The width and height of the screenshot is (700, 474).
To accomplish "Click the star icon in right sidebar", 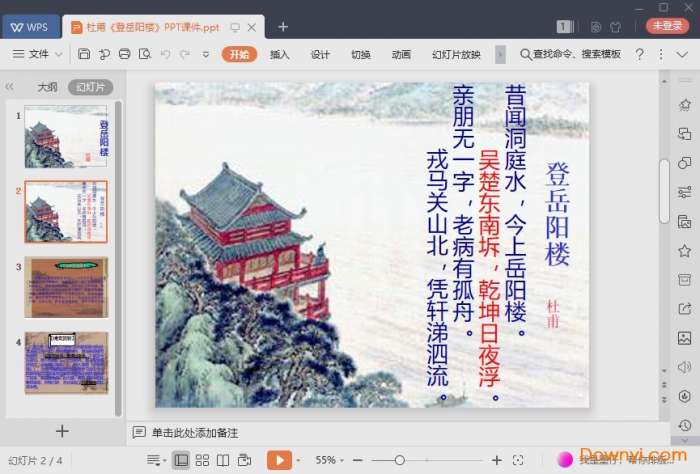I will (684, 250).
